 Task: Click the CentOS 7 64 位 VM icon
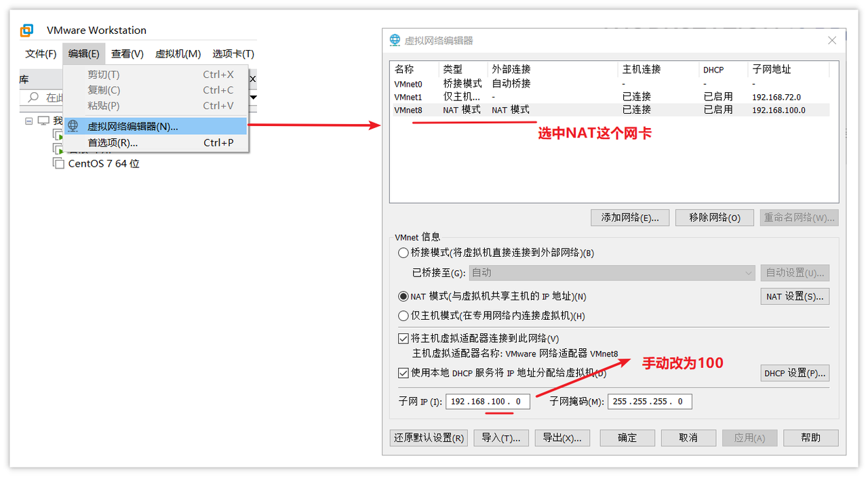pos(59,163)
